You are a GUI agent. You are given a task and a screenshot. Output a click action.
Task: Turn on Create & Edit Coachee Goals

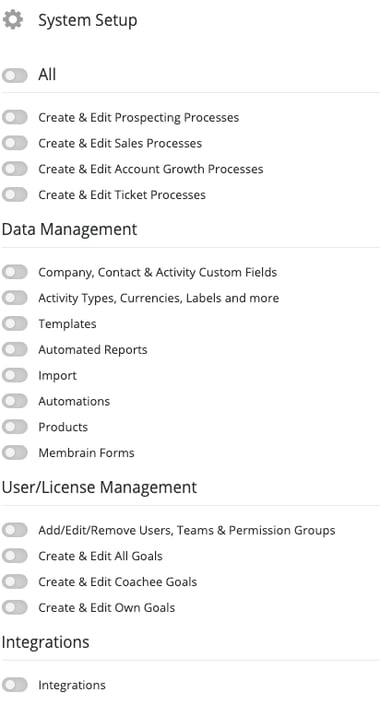point(15,582)
